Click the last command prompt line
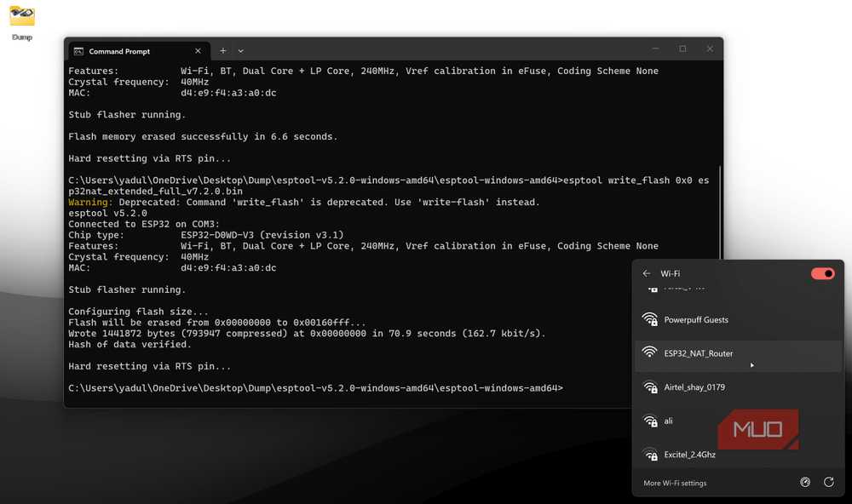This screenshot has height=504, width=852. pyautogui.click(x=316, y=387)
